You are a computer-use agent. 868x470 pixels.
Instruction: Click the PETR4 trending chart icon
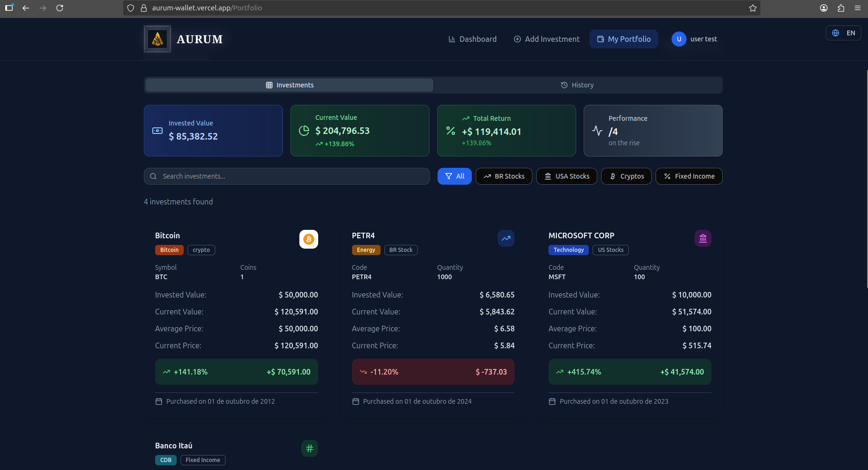(506, 238)
